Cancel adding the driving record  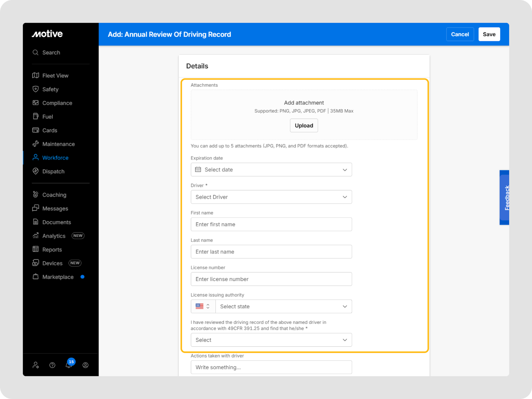(460, 34)
